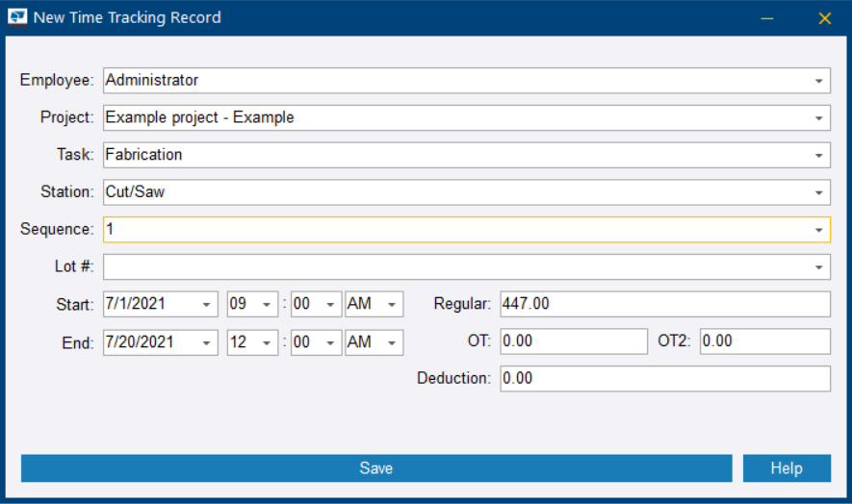Screen dimensions: 852x504
Task: Change the Start hour dropdown
Action: click(x=268, y=305)
